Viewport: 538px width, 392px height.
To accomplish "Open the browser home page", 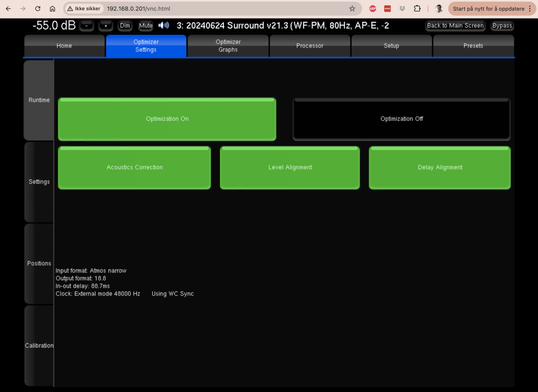I will click(x=53, y=9).
